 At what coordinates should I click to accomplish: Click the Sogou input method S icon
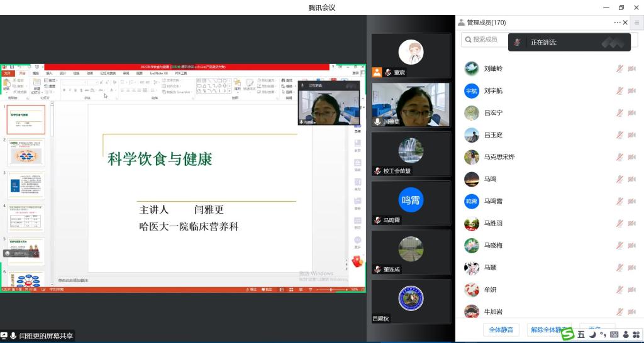pyautogui.click(x=568, y=334)
